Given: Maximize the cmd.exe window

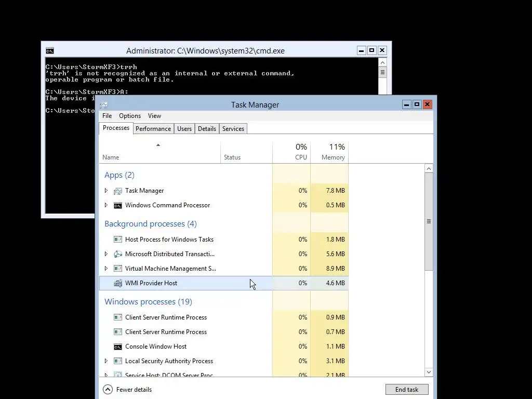Looking at the screenshot, I should [x=371, y=50].
